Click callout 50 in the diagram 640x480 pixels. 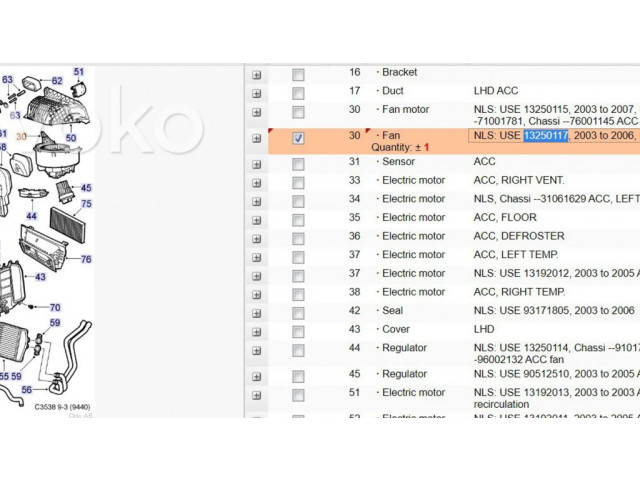coord(70,138)
